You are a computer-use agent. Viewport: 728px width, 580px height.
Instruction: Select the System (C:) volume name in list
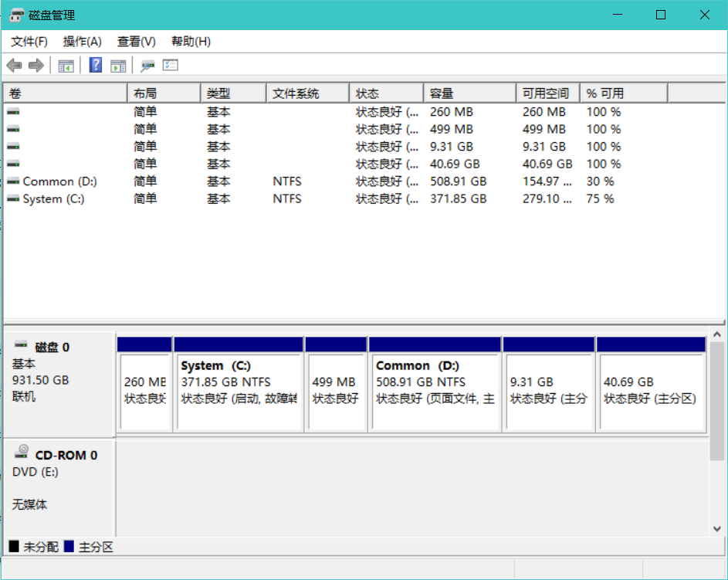53,198
